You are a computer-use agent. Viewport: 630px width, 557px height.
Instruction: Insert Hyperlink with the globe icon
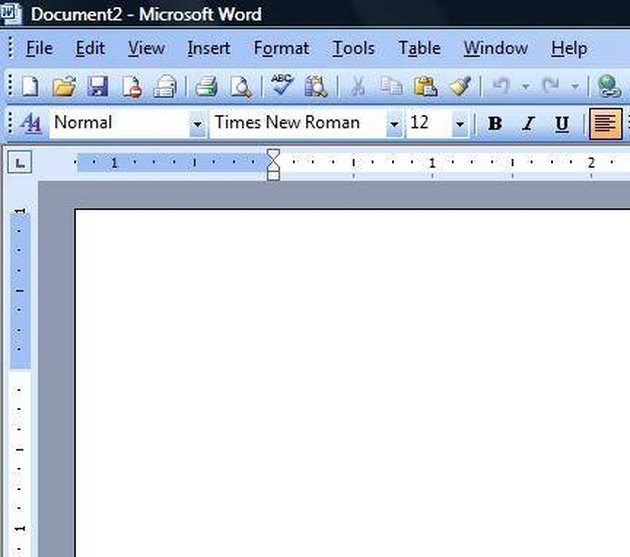click(608, 86)
